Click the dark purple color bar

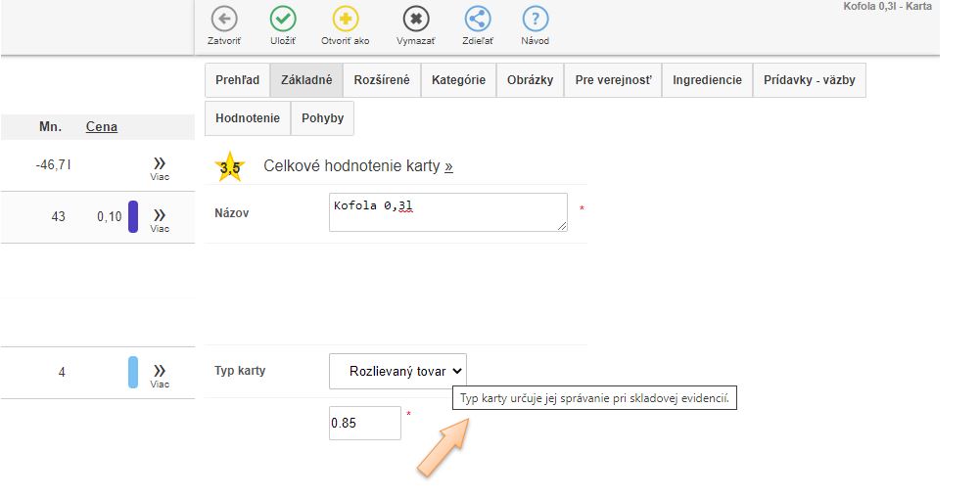(x=133, y=216)
